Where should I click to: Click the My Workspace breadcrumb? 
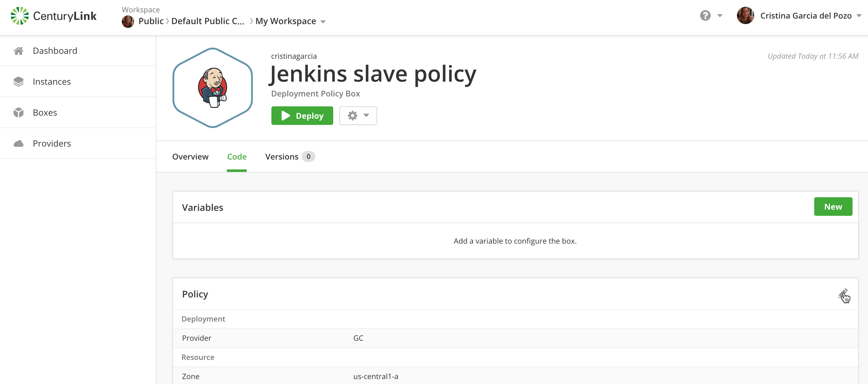tap(285, 21)
